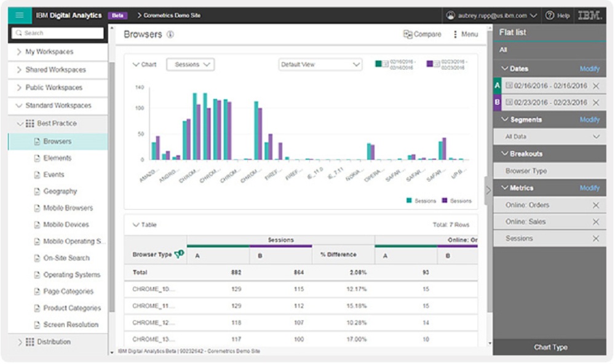Click the Elements report document icon
615x364 pixels.
[x=37, y=158]
